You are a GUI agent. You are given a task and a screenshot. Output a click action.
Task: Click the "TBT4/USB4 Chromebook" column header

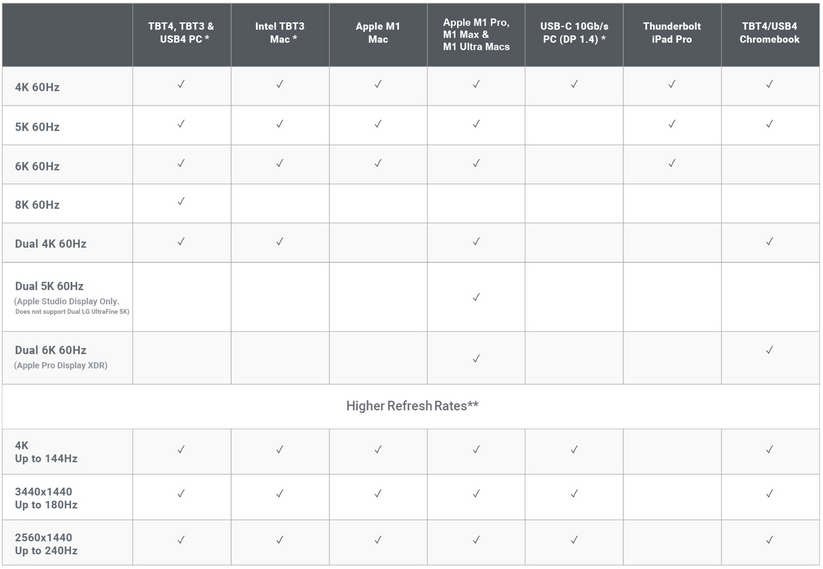click(x=770, y=33)
